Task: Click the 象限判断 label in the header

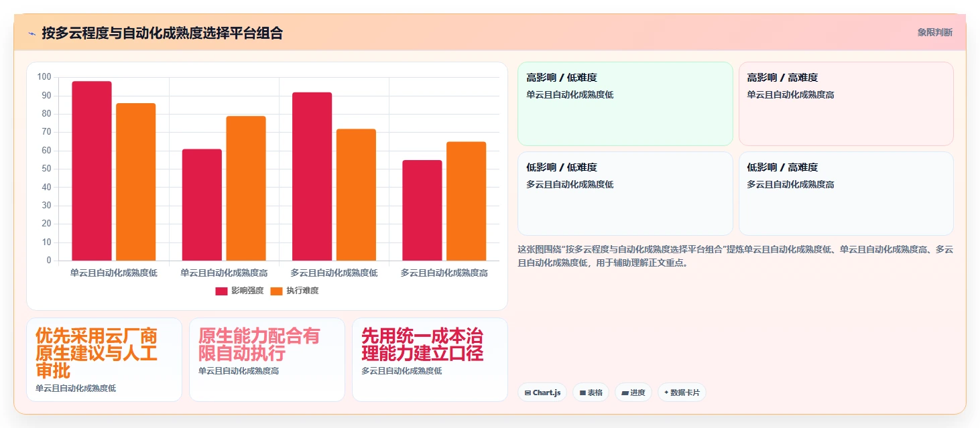Action: (934, 32)
